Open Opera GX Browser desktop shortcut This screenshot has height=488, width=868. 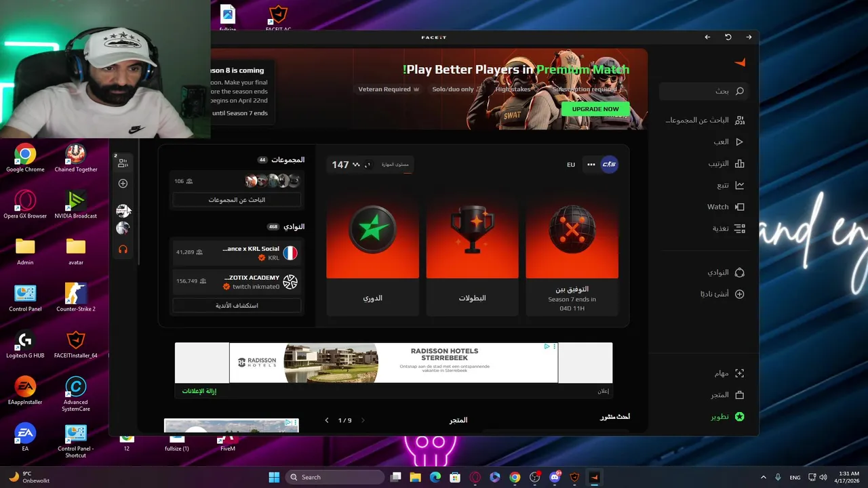25,205
